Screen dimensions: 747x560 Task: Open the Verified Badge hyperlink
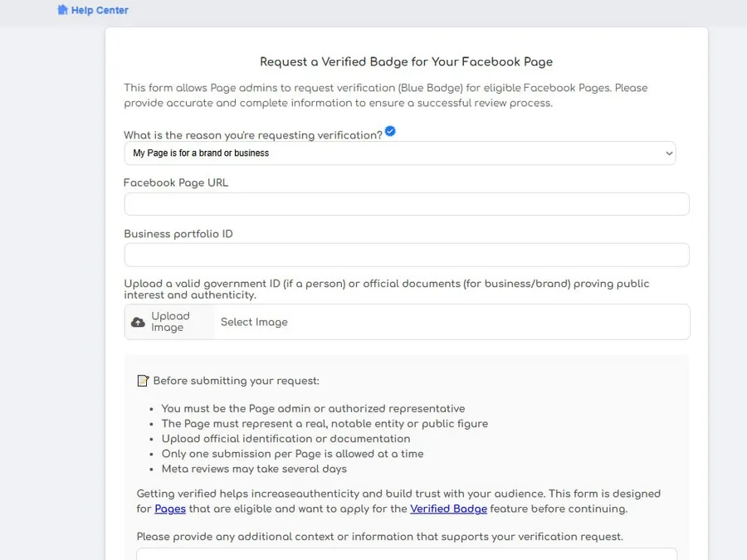click(x=448, y=509)
